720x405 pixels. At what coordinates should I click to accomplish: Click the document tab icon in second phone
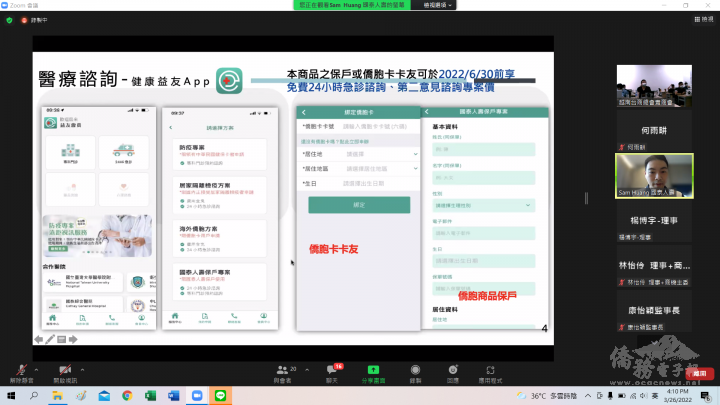[205, 318]
